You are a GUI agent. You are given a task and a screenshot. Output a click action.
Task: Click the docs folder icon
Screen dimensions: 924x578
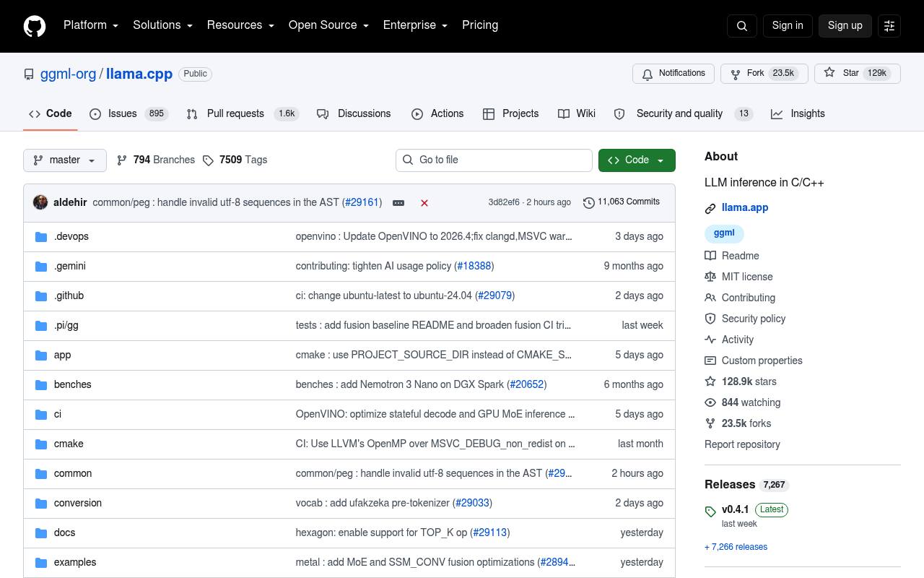pos(41,533)
